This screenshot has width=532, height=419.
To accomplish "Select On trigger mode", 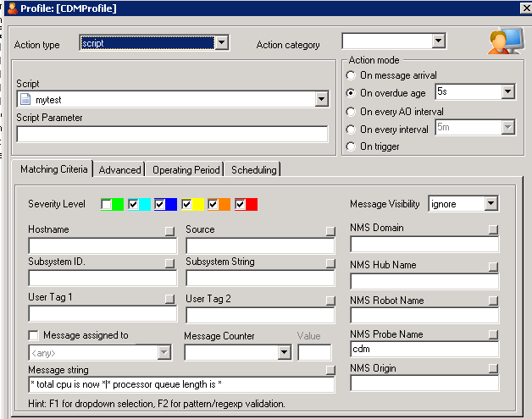I will click(x=351, y=146).
